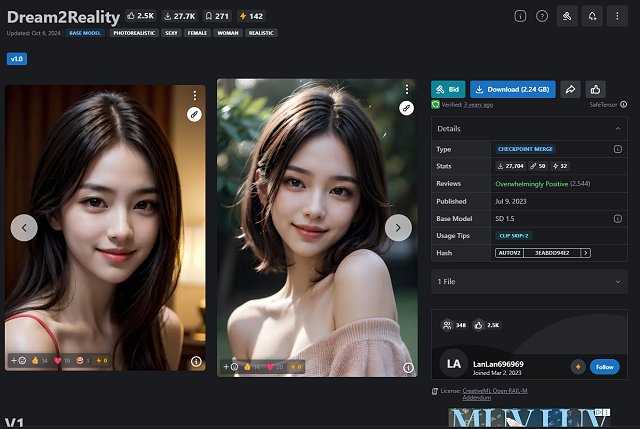The image size is (640, 429).
Task: Open the three-dot menu in page header
Action: (x=617, y=16)
